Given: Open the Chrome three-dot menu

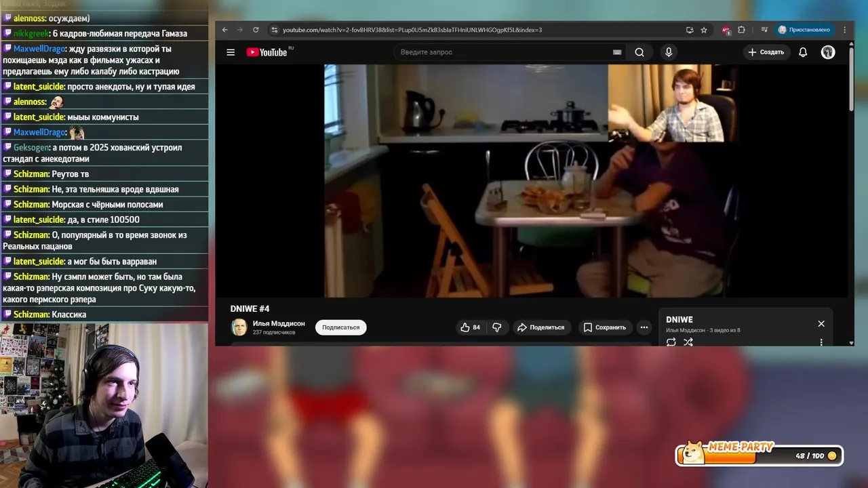Looking at the screenshot, I should 845,30.
